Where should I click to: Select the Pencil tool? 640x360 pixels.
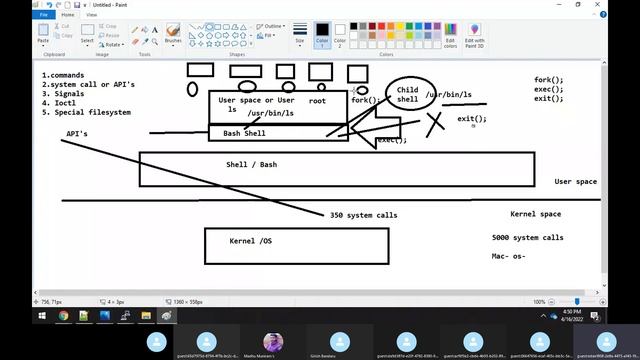click(135, 30)
